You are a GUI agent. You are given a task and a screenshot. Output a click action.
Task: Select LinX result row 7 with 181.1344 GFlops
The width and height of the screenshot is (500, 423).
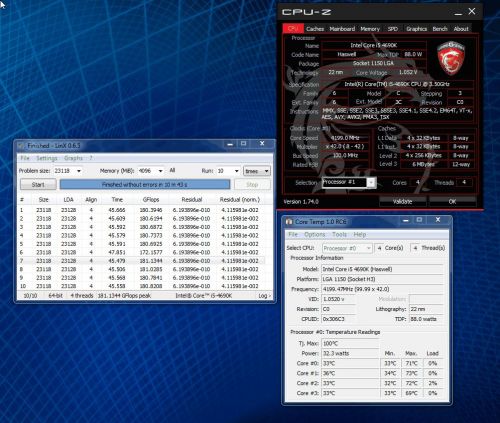142,261
